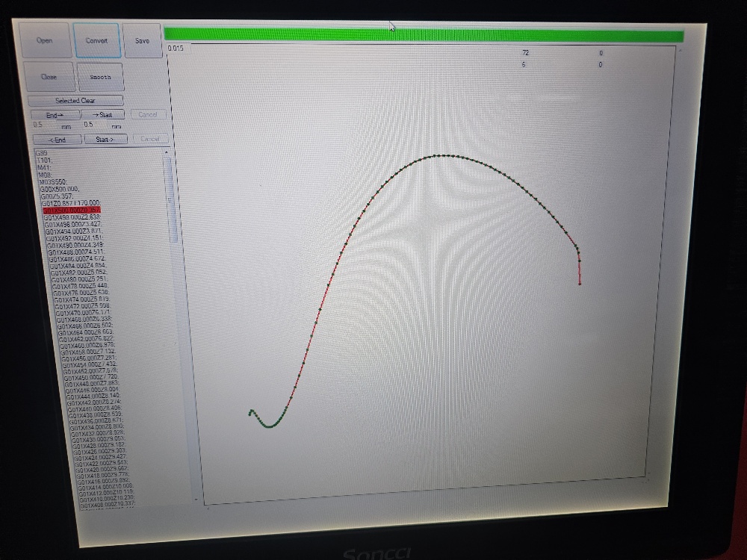Click the code list scroll-down arrow
This screenshot has width=747, height=560.
tap(196, 499)
